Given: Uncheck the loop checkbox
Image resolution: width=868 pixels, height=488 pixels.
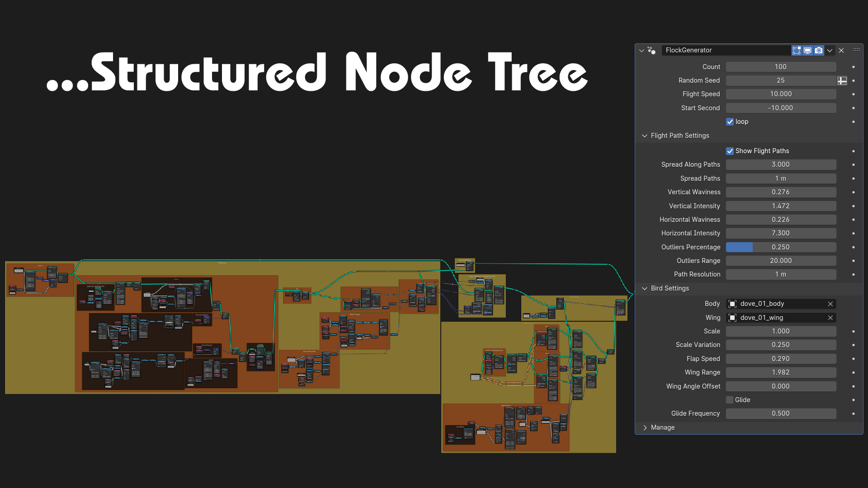Looking at the screenshot, I should (x=730, y=122).
